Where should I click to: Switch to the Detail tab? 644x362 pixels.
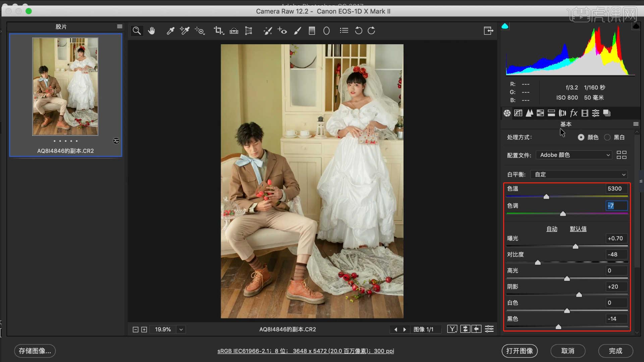pyautogui.click(x=529, y=113)
